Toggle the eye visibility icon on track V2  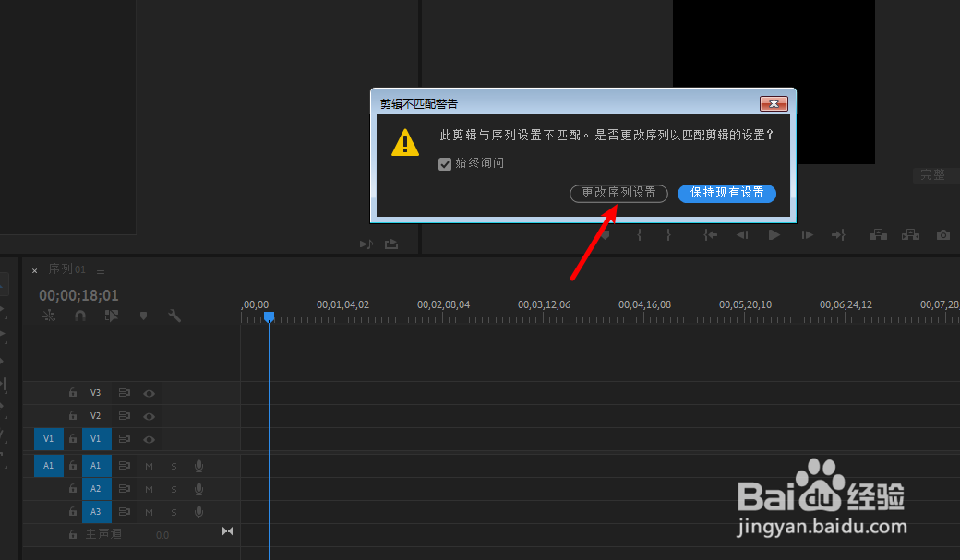coord(149,415)
